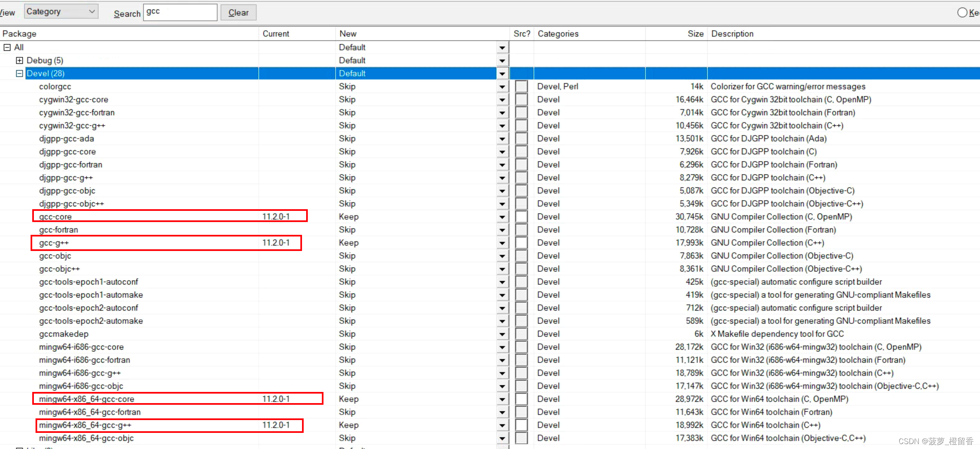Viewport: 980px width, 449px height.
Task: Click the Clear button
Action: (x=238, y=12)
